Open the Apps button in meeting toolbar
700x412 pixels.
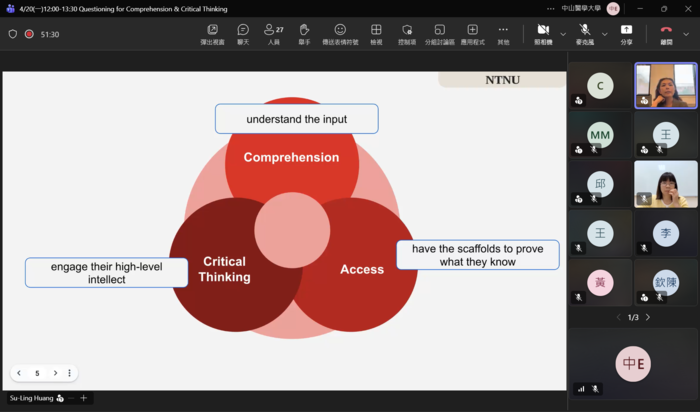472,33
